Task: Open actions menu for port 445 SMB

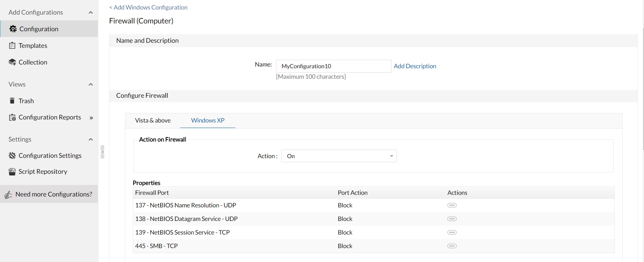Action: 452,246
